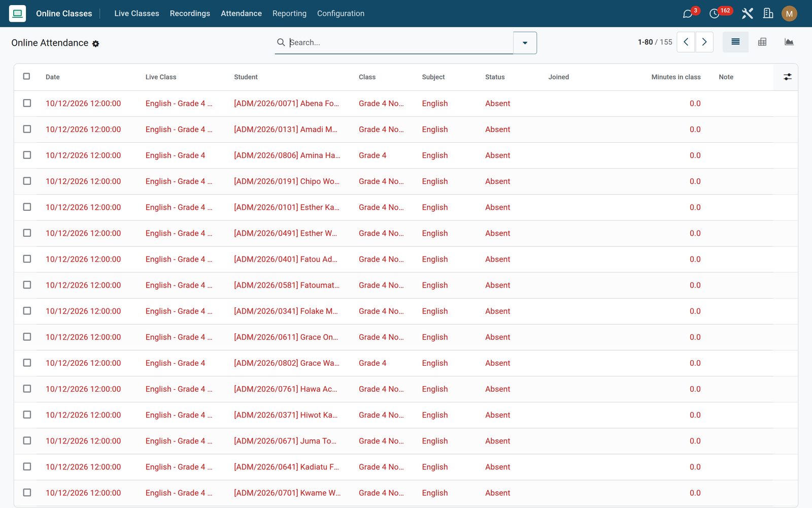Screen dimensions: 812x508
Task: Sort by the Date column header
Action: click(53, 77)
